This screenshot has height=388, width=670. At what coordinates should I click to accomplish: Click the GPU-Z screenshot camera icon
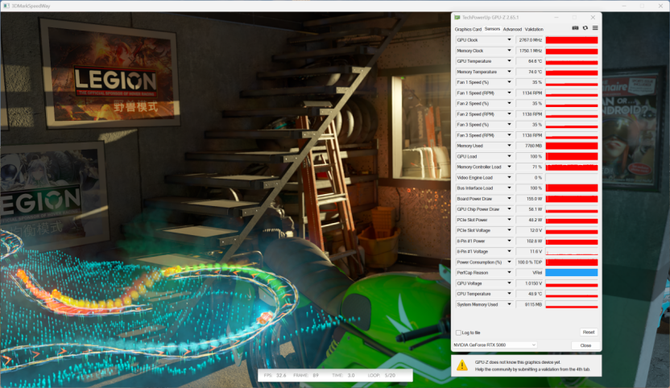pos(575,28)
